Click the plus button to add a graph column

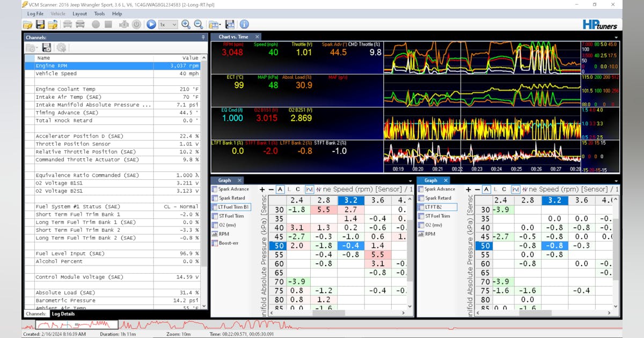(262, 189)
